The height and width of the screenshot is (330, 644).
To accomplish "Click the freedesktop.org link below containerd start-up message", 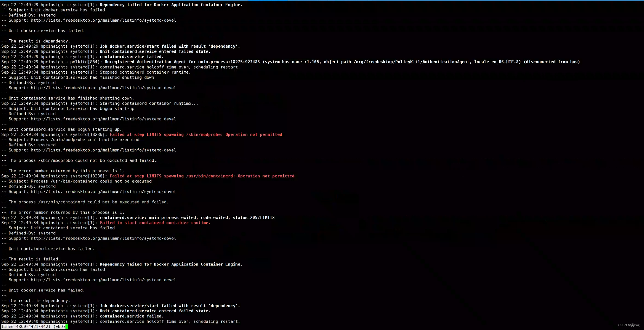I will point(89,119).
